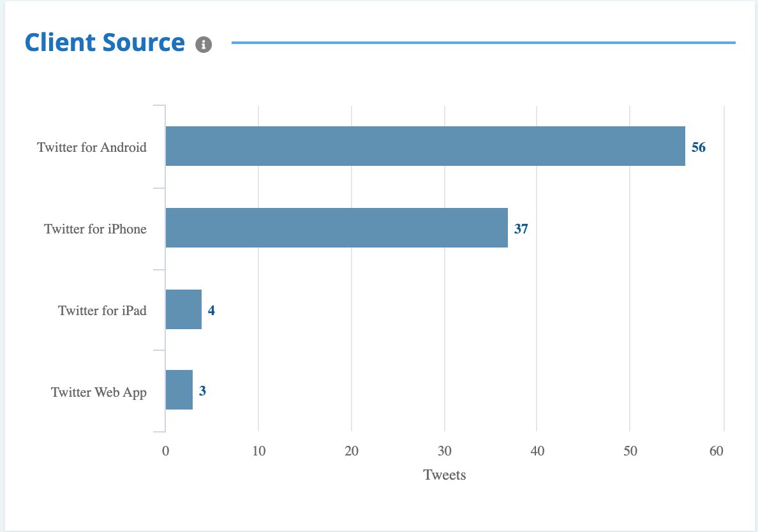Select the Twitter for iPad bar
Screen dimensions: 758x532
tap(183, 311)
